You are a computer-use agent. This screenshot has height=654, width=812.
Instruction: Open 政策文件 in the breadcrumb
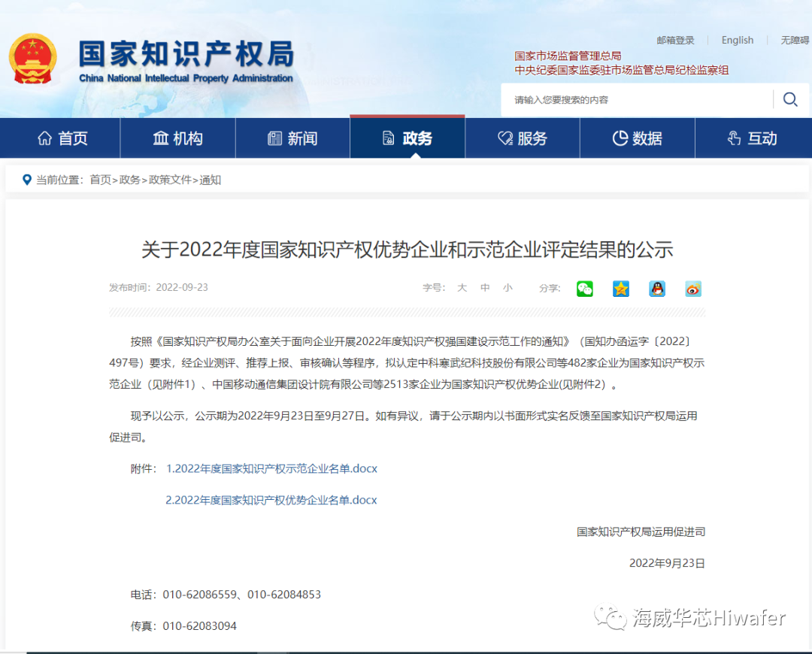170,180
